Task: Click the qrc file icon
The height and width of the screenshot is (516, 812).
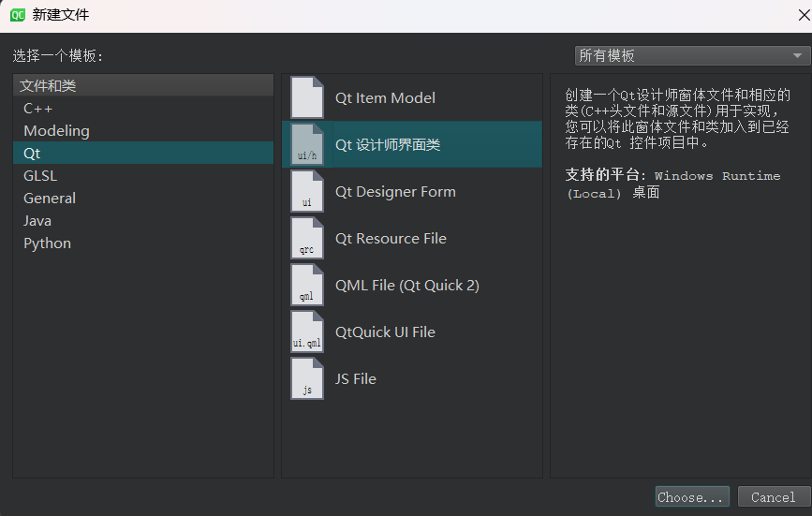Action: [x=307, y=238]
